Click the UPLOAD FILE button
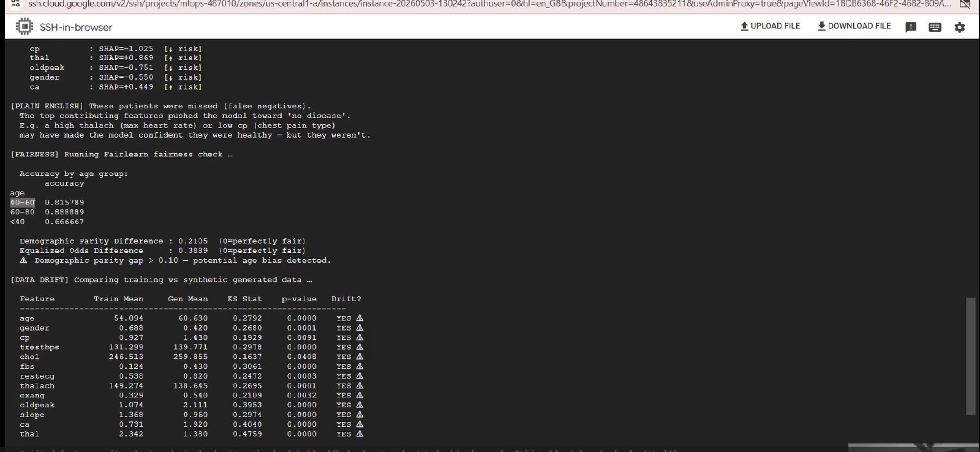Viewport: 980px width, 452px height. pyautogui.click(x=770, y=26)
